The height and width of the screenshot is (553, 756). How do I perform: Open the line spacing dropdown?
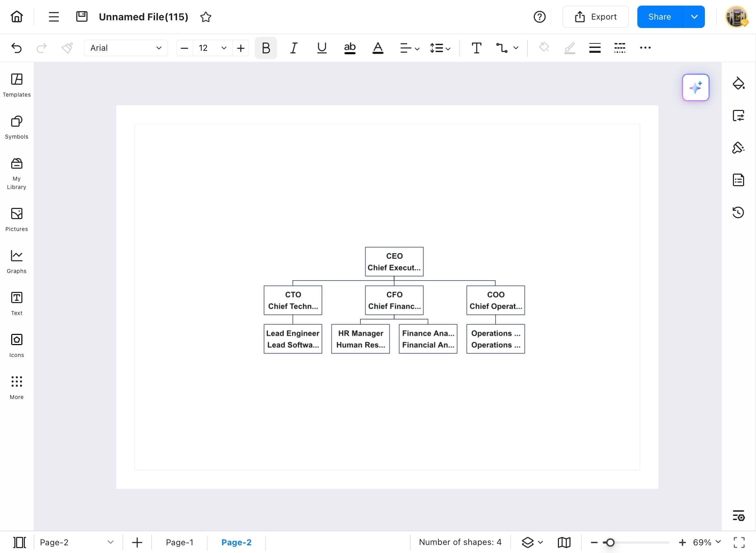(440, 48)
